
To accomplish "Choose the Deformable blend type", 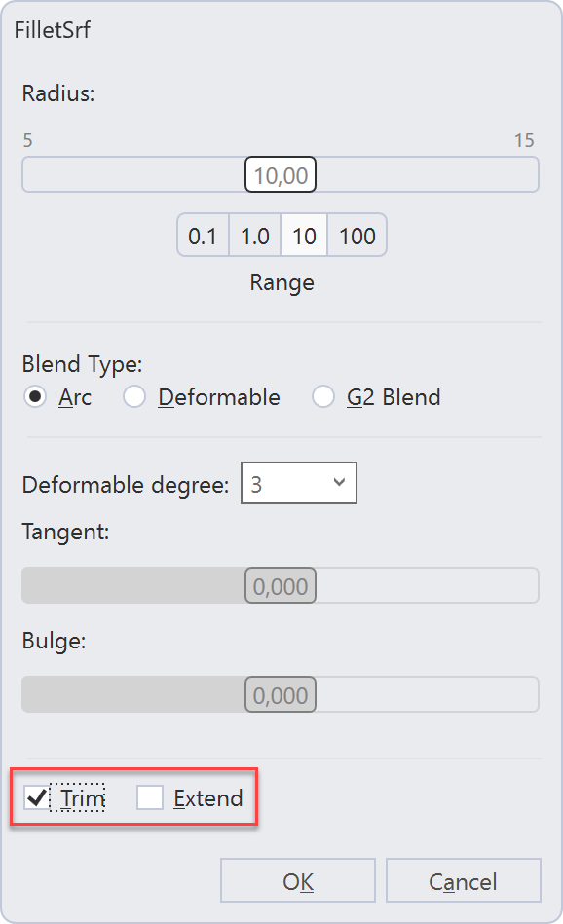I will click(x=134, y=397).
